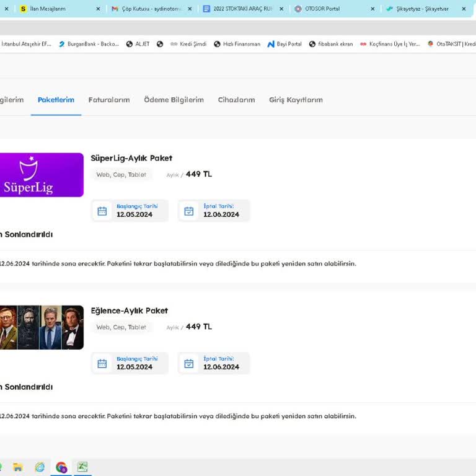Image resolution: width=476 pixels, height=476 pixels.
Task: Open the Kredi Şimdi bookmark
Action: tap(188, 44)
